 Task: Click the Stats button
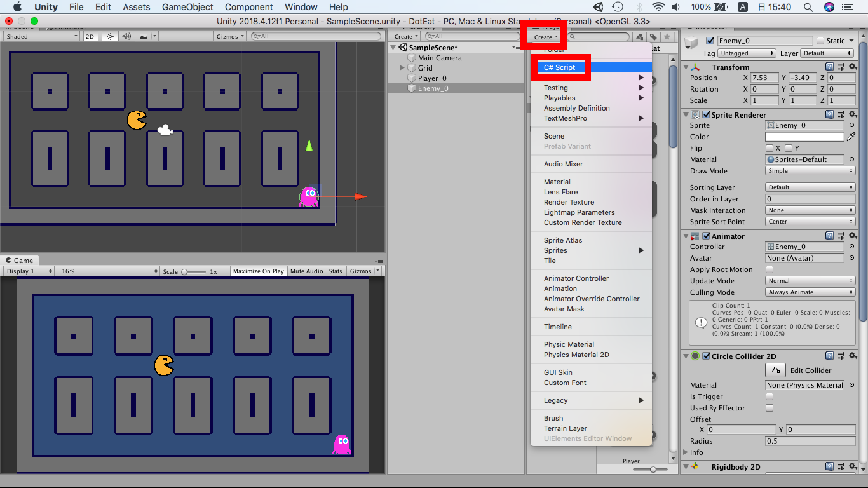pos(336,271)
